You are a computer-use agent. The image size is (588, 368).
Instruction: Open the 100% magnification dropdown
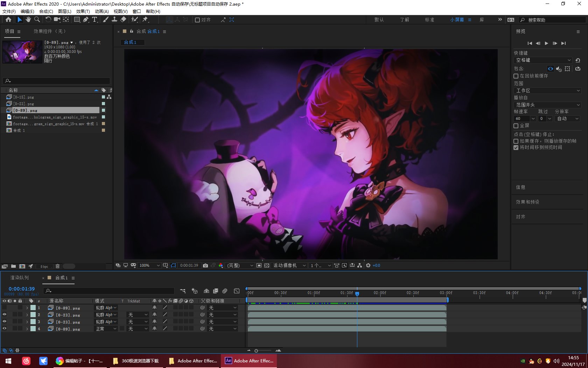149,266
